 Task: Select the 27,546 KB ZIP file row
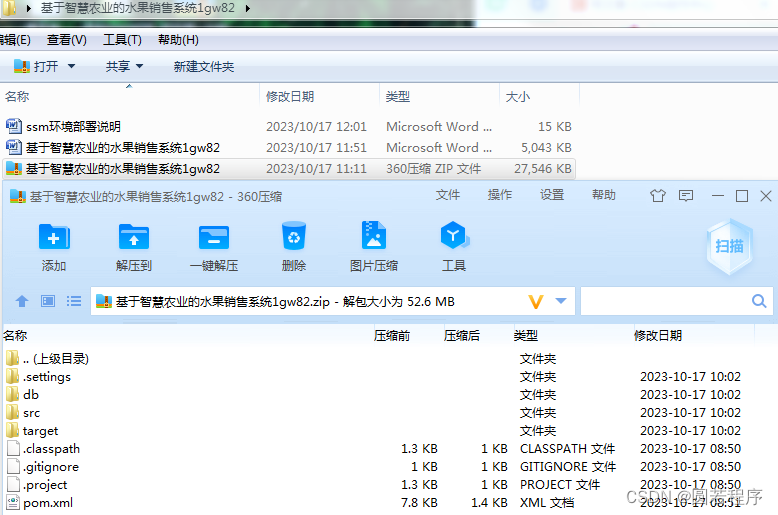pos(289,169)
